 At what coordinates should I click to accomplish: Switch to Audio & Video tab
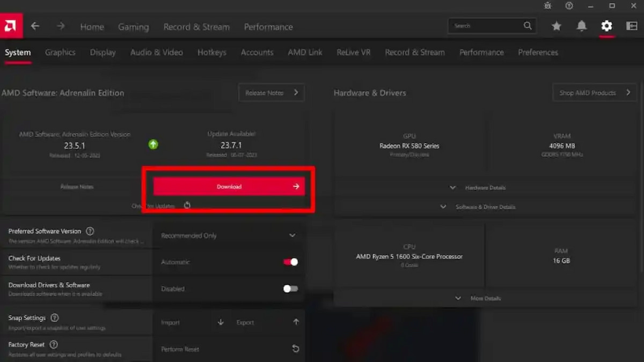click(157, 52)
